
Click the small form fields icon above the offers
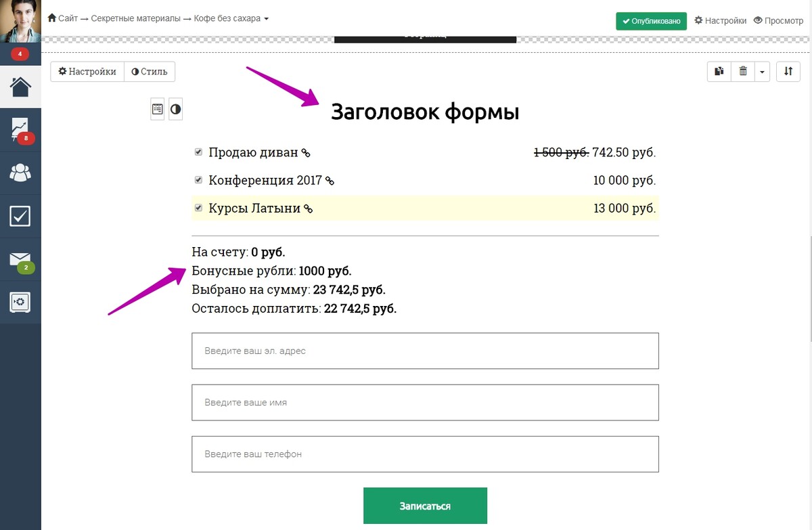[x=158, y=109]
